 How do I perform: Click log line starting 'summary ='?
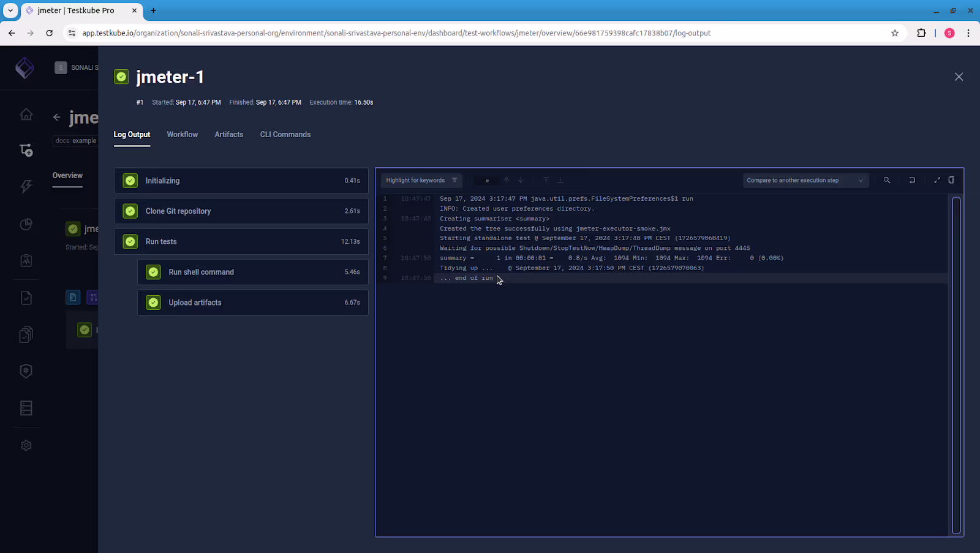pyautogui.click(x=611, y=258)
